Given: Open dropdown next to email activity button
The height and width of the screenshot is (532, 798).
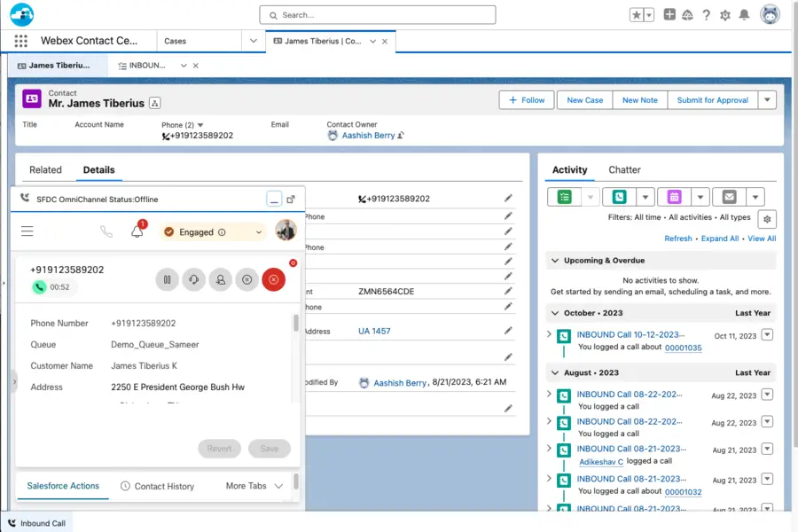Looking at the screenshot, I should [x=755, y=197].
